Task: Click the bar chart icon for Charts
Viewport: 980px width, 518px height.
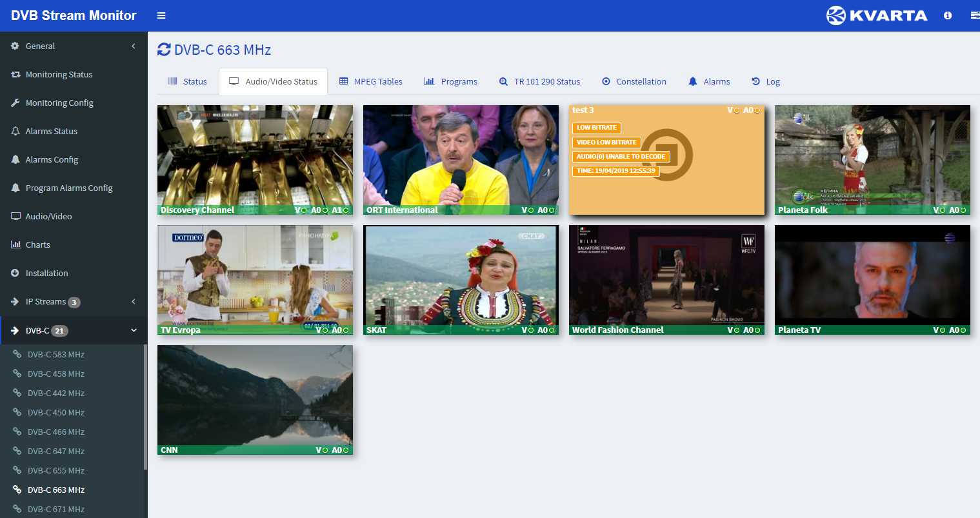Action: pos(15,244)
